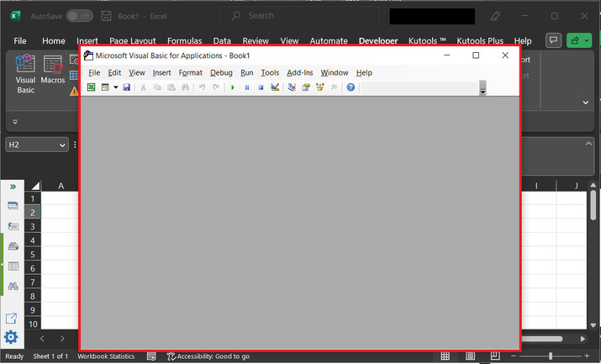Click View Microsoft Excel icon in VBA toolbar
The height and width of the screenshot is (364, 601).
92,87
